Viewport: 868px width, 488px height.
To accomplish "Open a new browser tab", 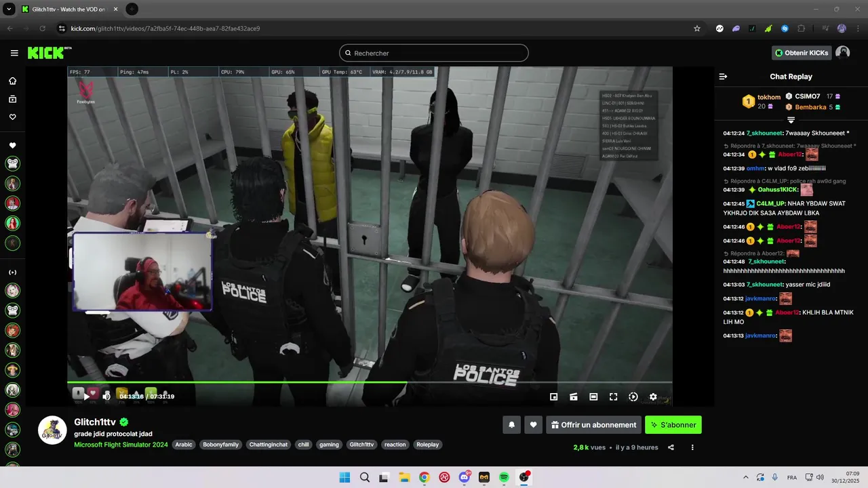I will pyautogui.click(x=132, y=9).
